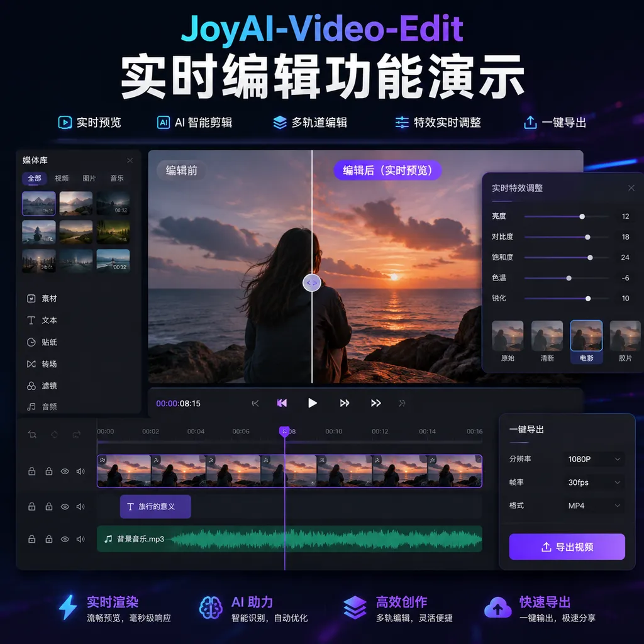Open the 文本 text tool
Image resolution: width=644 pixels, height=644 pixels.
pos(42,320)
